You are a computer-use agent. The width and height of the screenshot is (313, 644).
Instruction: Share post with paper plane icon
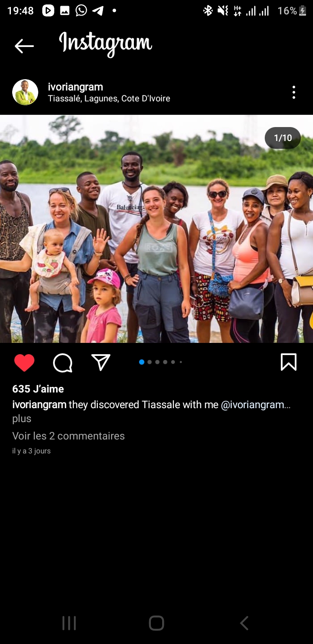101,362
